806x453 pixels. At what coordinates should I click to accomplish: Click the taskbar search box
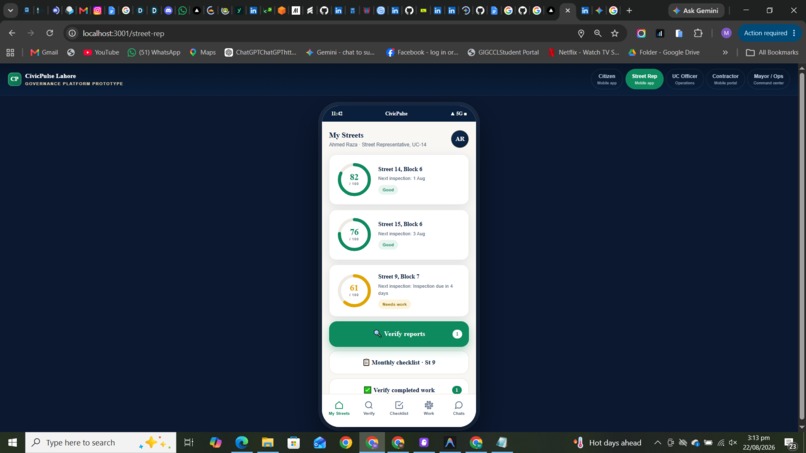(101, 443)
